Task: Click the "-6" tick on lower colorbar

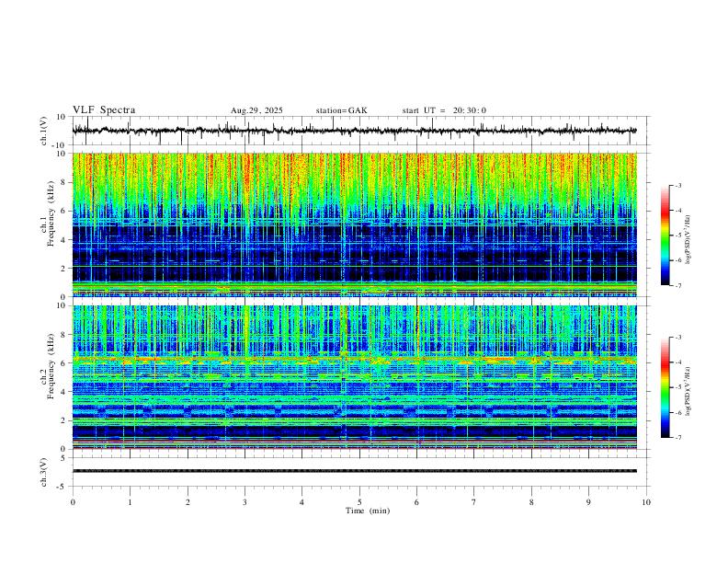Action: point(678,412)
